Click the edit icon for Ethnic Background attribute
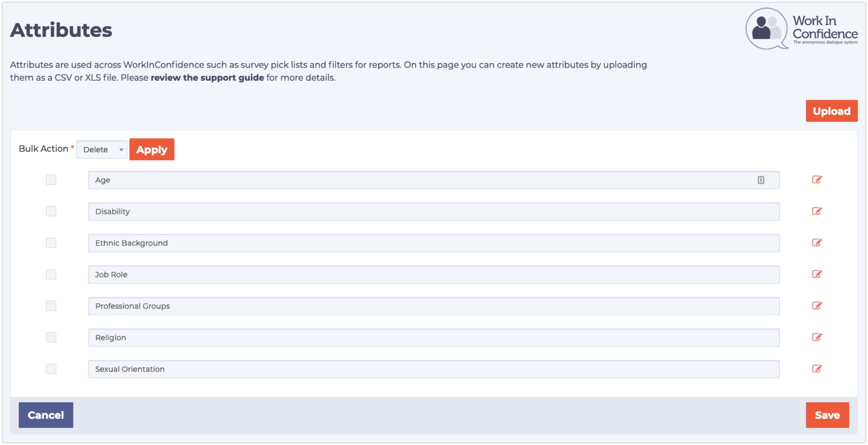868x445 pixels. [x=816, y=242]
